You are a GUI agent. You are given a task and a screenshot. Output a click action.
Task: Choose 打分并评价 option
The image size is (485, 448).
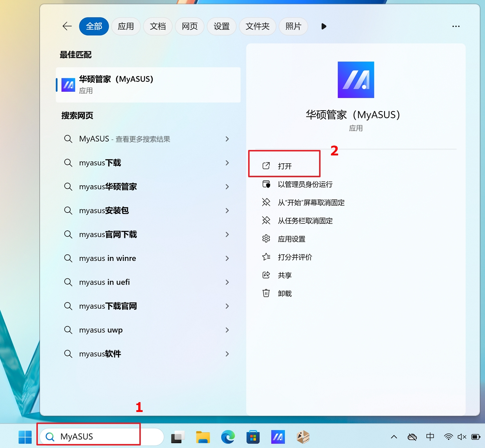[x=287, y=257]
